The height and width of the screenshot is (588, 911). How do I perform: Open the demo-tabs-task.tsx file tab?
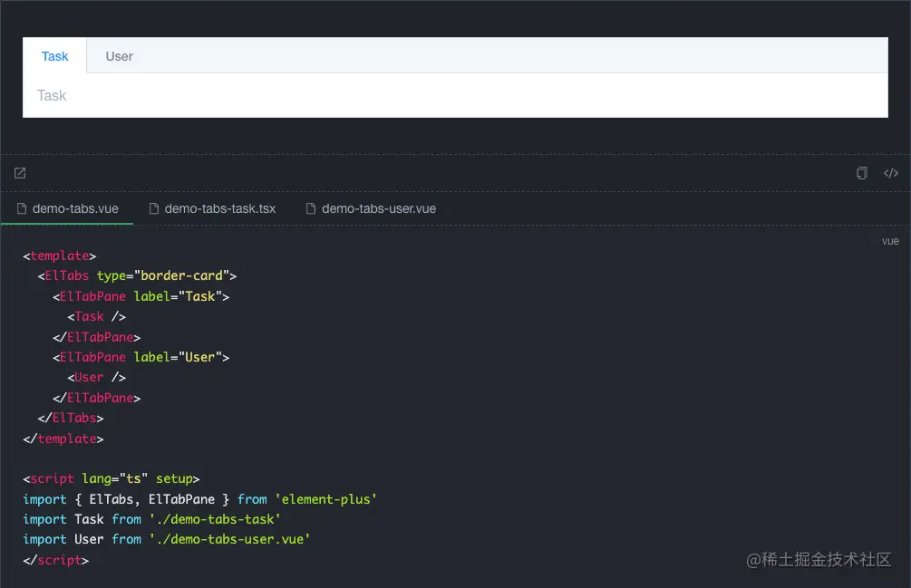click(x=213, y=208)
